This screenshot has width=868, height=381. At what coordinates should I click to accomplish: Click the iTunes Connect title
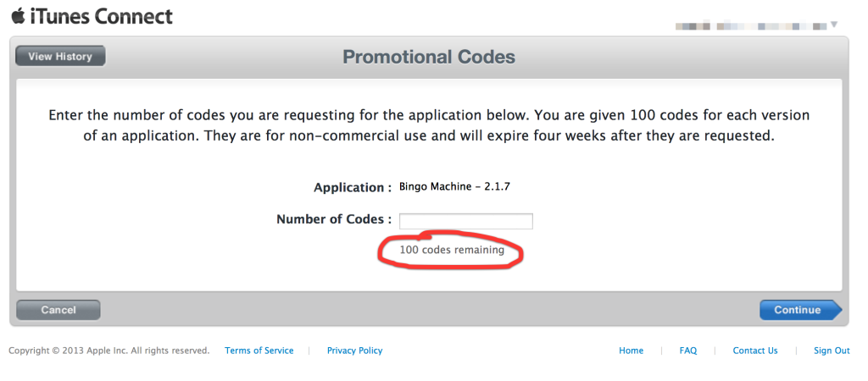[x=102, y=16]
